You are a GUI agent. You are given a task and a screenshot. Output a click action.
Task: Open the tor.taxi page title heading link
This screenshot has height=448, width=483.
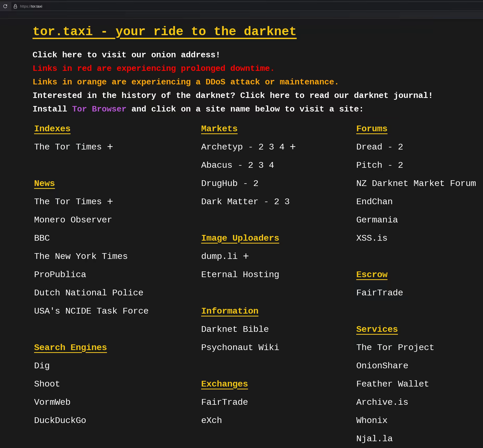[x=164, y=32]
